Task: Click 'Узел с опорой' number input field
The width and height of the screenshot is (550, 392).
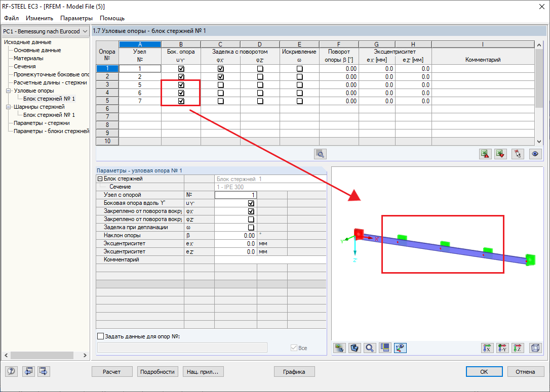Action: click(235, 195)
